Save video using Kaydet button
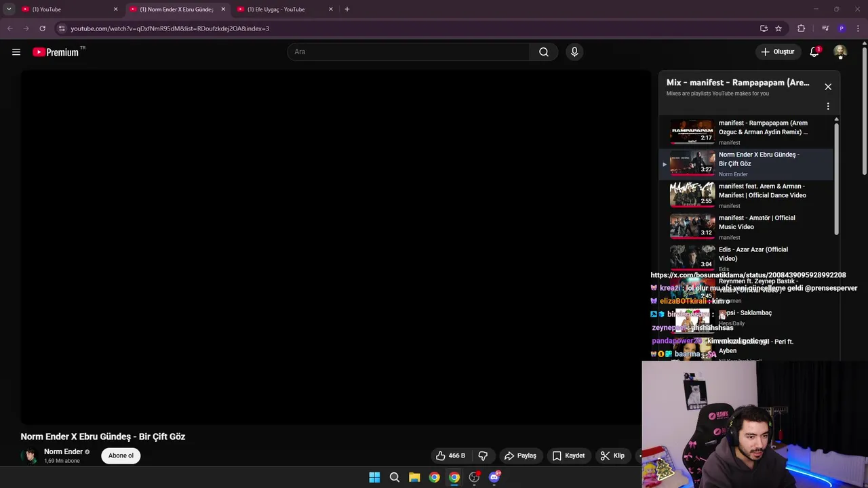868x488 pixels. point(568,455)
